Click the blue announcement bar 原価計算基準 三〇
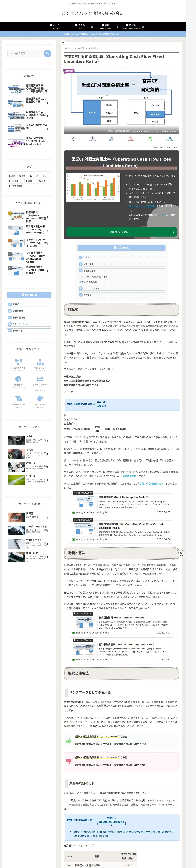Viewport: 196px width, 868px height. pyautogui.click(x=93, y=34)
